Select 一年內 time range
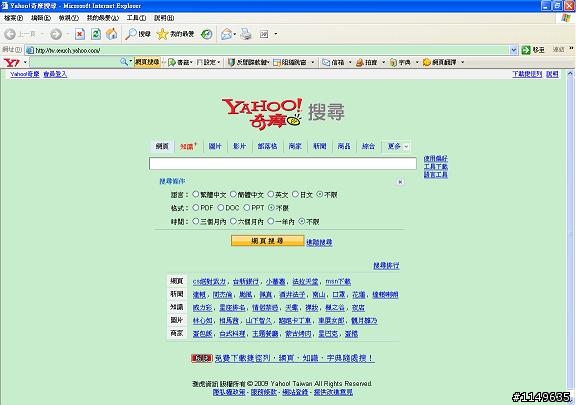 (x=271, y=221)
